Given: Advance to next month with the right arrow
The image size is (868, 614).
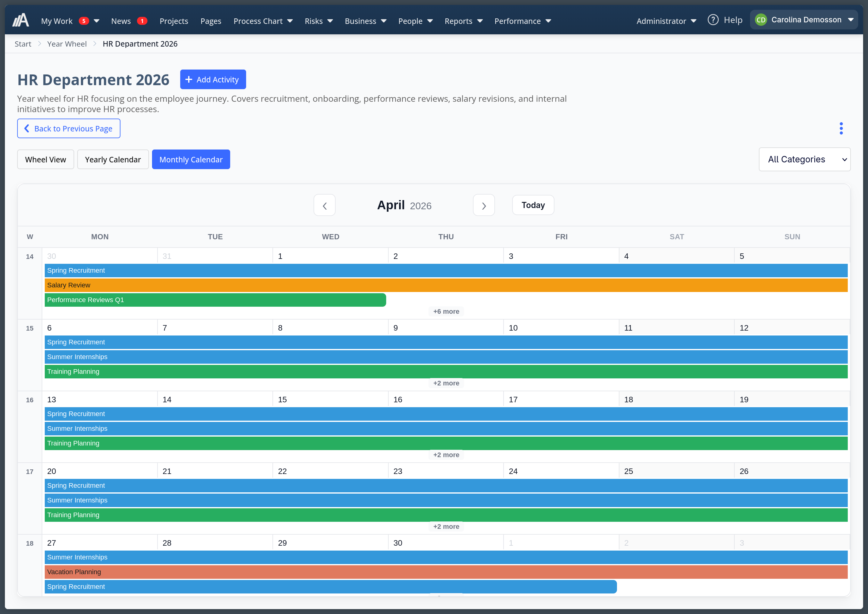Looking at the screenshot, I should click(484, 205).
